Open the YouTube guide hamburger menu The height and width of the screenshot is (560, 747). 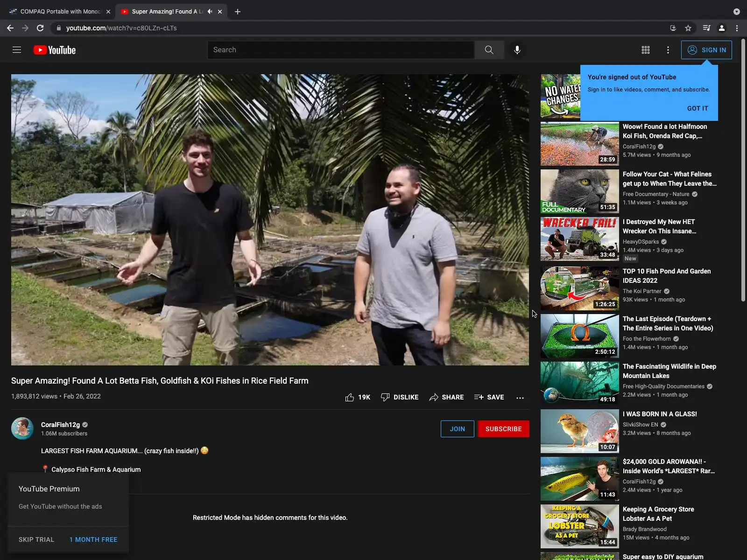pos(17,50)
